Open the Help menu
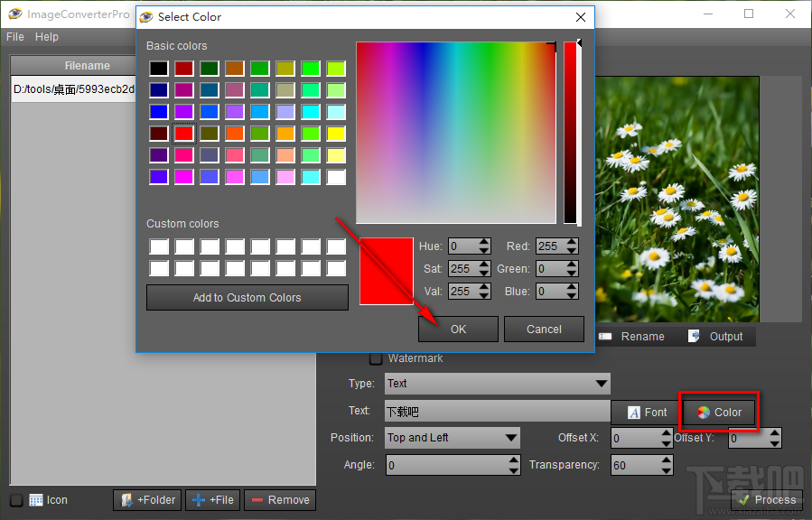 [x=47, y=37]
